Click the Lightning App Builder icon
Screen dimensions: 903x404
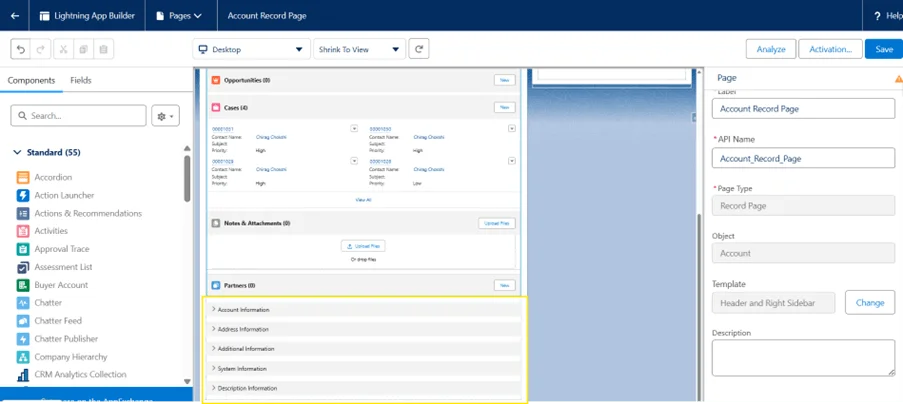(44, 16)
